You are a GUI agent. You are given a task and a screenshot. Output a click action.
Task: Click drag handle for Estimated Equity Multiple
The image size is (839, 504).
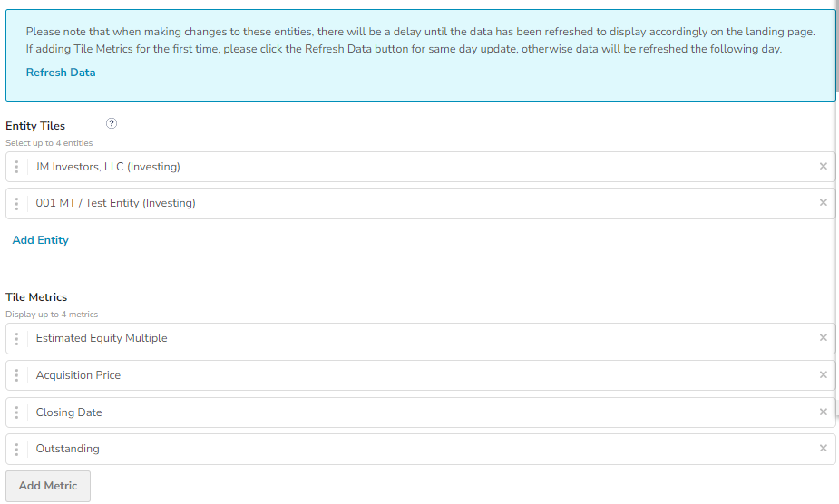(x=16, y=339)
